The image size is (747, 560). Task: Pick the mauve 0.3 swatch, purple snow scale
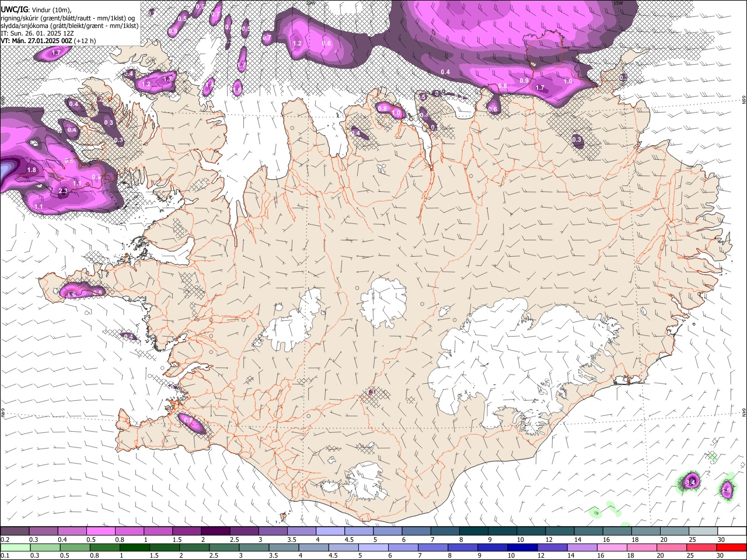click(43, 531)
